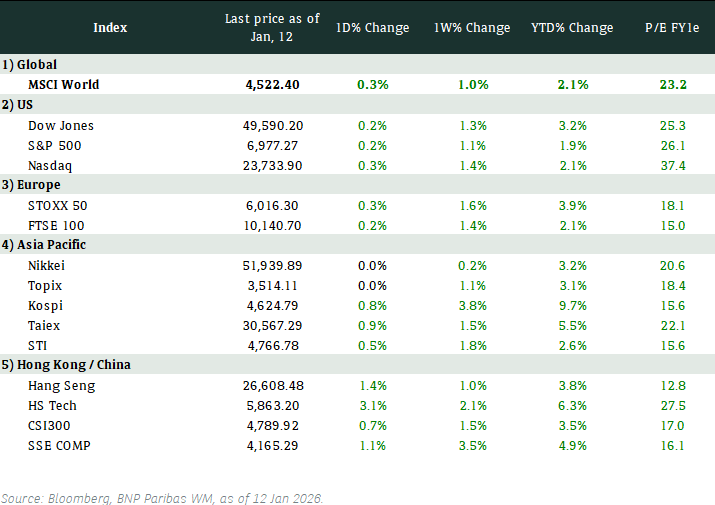Click the Nikkei last price value

pyautogui.click(x=273, y=265)
